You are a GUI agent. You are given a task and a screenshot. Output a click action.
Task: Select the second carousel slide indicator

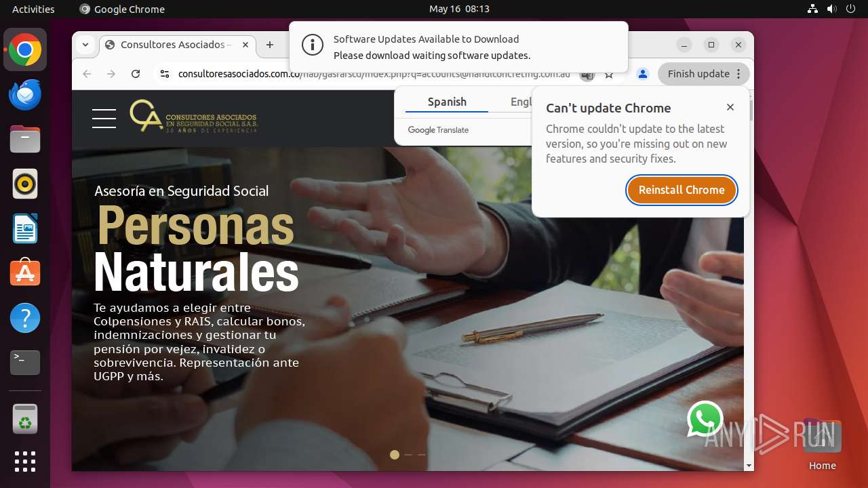coord(408,455)
